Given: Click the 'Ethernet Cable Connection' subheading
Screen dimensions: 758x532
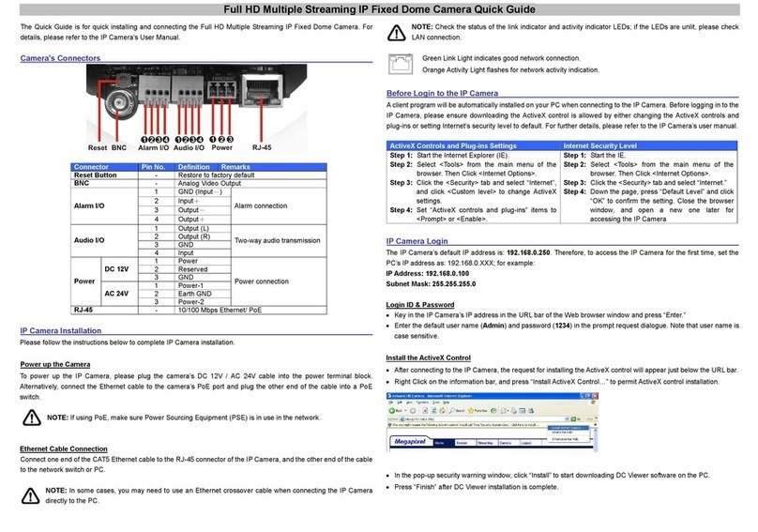Looking at the screenshot, I should [64, 448].
